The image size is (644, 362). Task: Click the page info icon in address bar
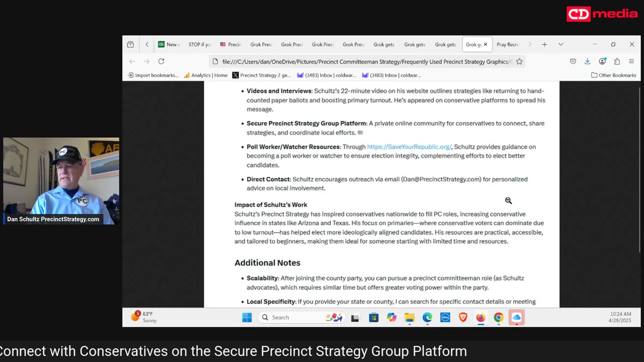pyautogui.click(x=215, y=61)
